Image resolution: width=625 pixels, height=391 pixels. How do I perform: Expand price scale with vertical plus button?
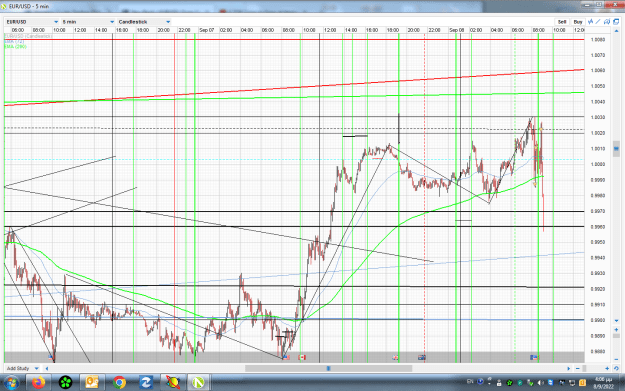(x=616, y=330)
